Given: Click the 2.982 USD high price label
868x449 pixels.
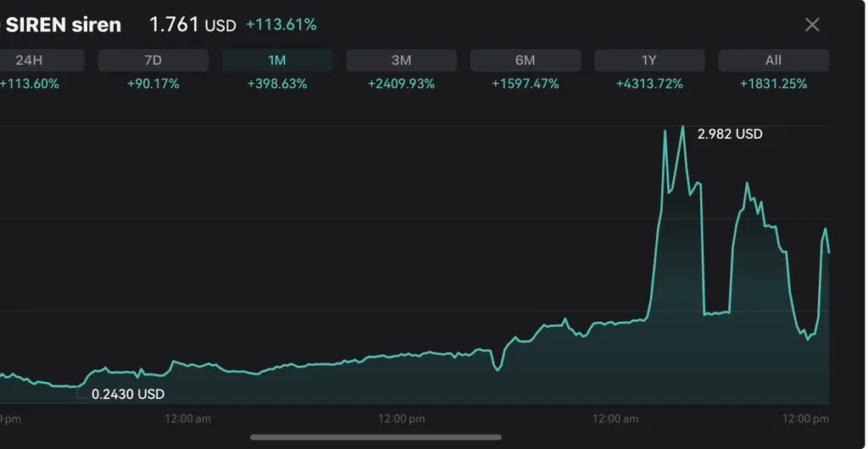Looking at the screenshot, I should (730, 134).
